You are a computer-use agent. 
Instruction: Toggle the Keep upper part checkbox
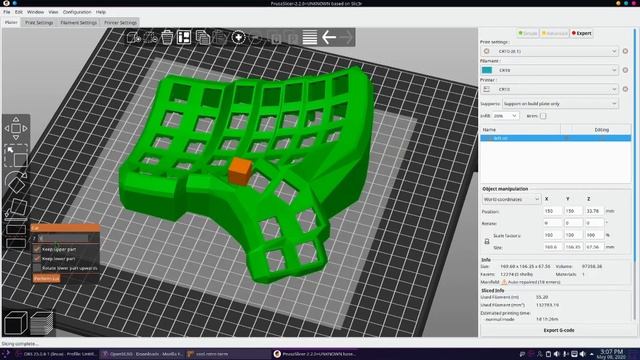tap(37, 249)
